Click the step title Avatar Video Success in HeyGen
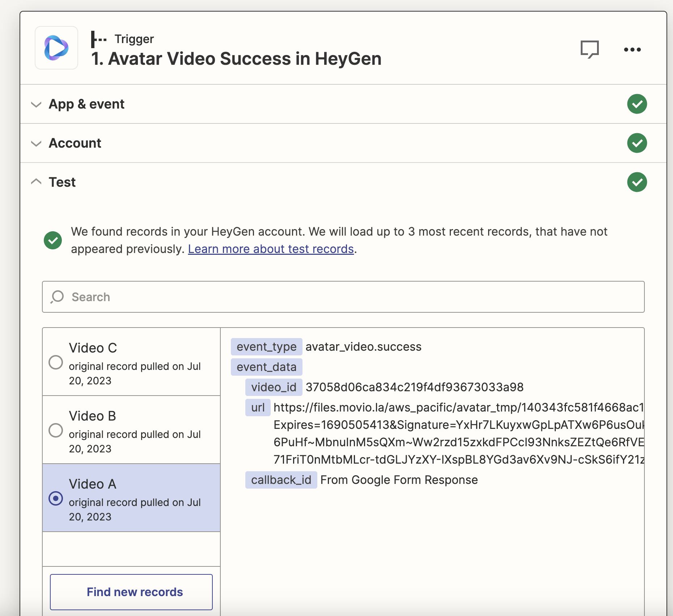The image size is (673, 616). coord(236,59)
